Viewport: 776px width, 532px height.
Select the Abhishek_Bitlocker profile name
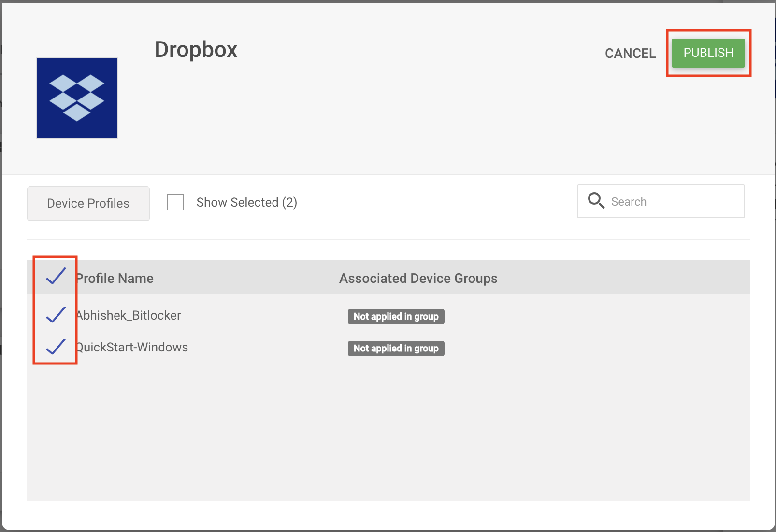129,315
